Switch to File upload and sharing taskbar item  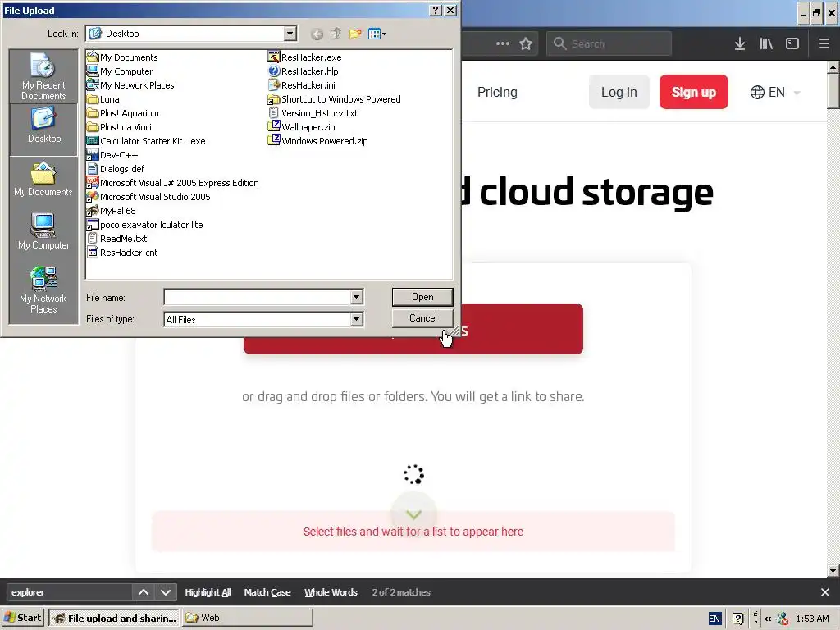115,618
